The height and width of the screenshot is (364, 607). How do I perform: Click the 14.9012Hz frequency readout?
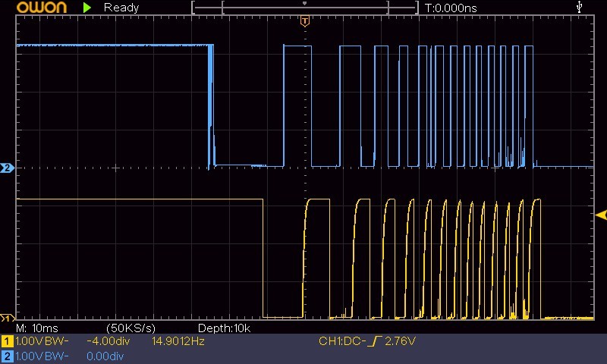click(x=178, y=341)
